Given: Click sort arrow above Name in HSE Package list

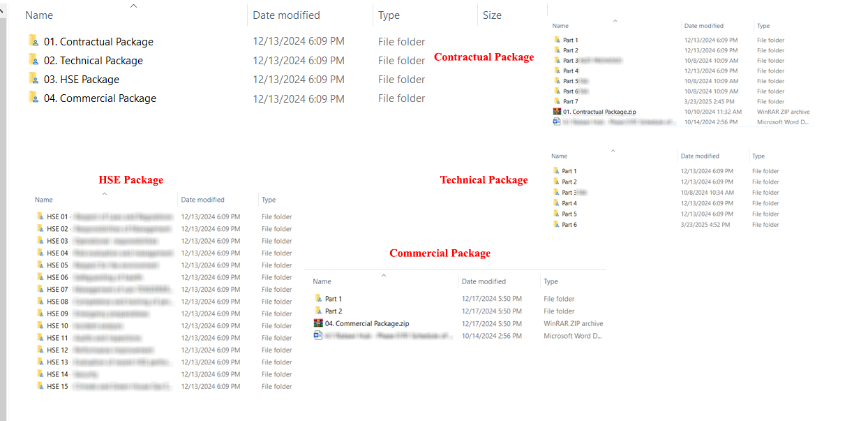Looking at the screenshot, I should (104, 193).
